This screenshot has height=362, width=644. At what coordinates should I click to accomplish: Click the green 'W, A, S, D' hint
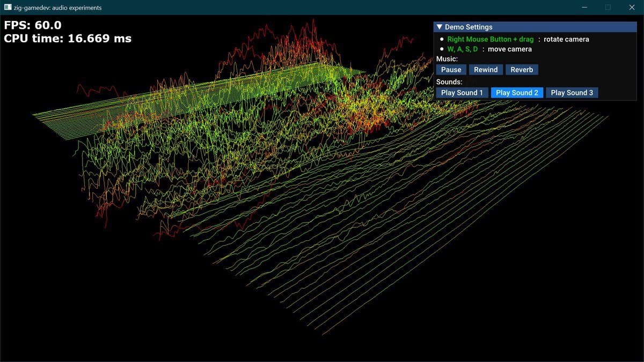[462, 49]
